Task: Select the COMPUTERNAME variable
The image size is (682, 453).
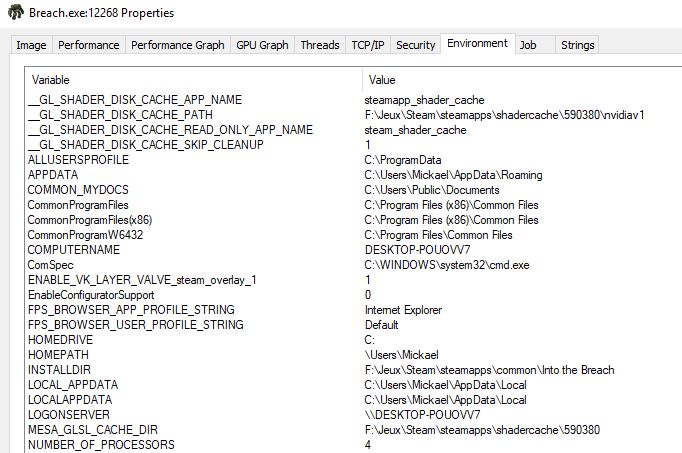Action: [74, 250]
